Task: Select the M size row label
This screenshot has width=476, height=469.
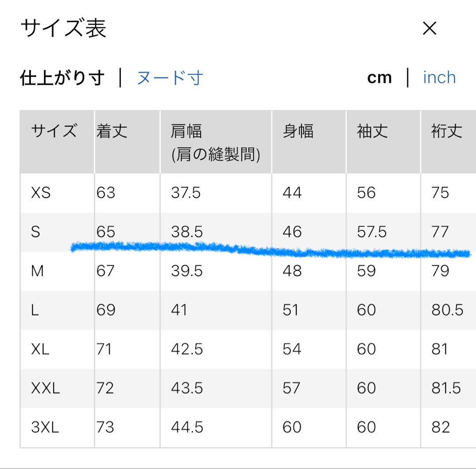Action: [x=37, y=270]
